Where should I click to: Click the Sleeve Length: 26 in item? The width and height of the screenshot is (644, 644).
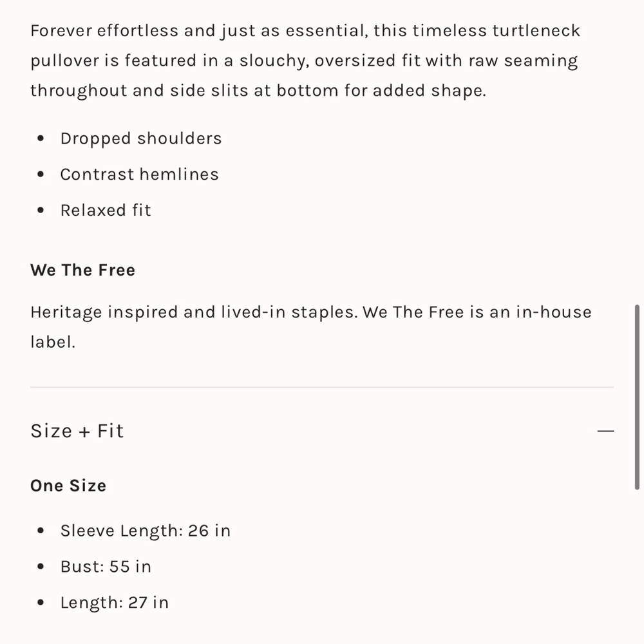pos(146,531)
